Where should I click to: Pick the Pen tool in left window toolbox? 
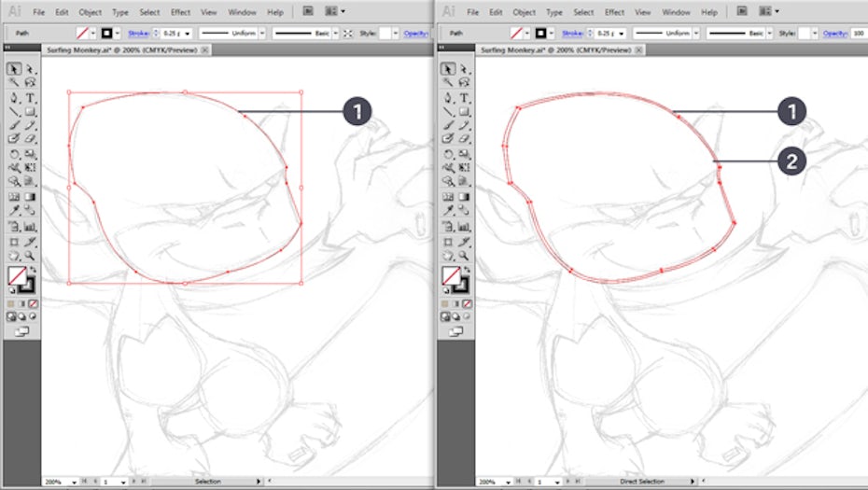pos(15,97)
